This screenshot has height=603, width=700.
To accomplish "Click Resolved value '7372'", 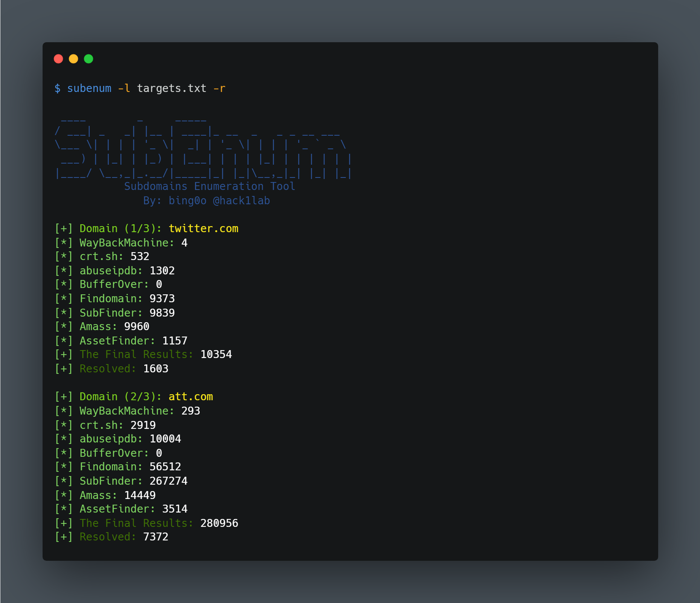I will 156,537.
